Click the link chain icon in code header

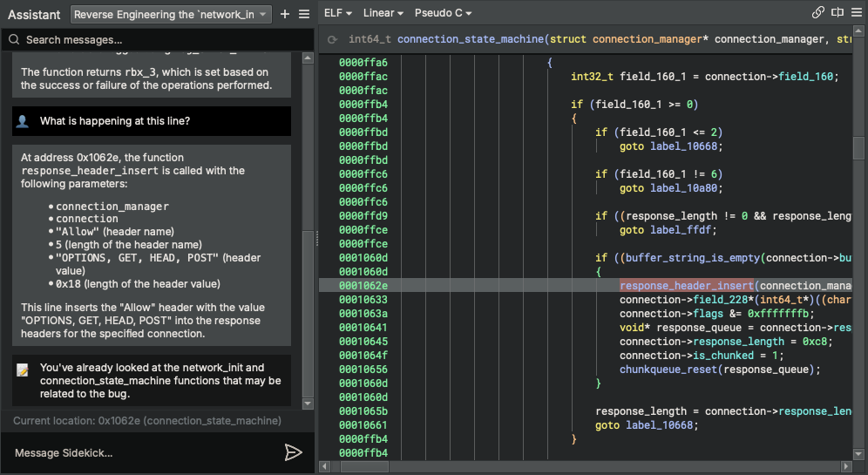pos(817,12)
